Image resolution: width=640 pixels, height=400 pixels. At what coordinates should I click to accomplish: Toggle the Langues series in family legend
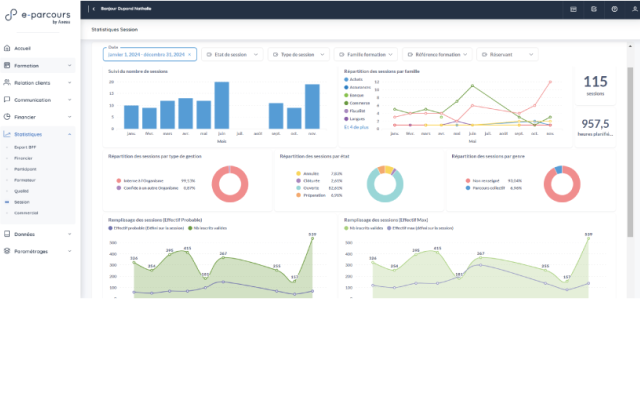pos(355,119)
